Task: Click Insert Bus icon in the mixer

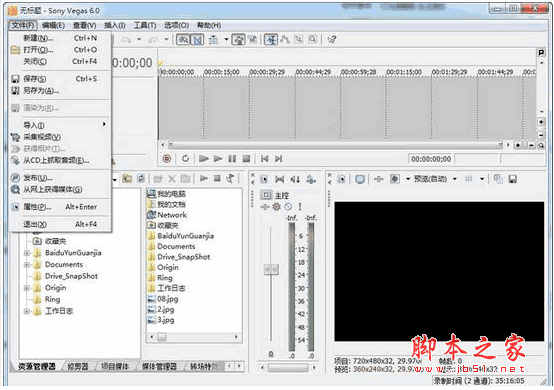Action: tap(311, 179)
